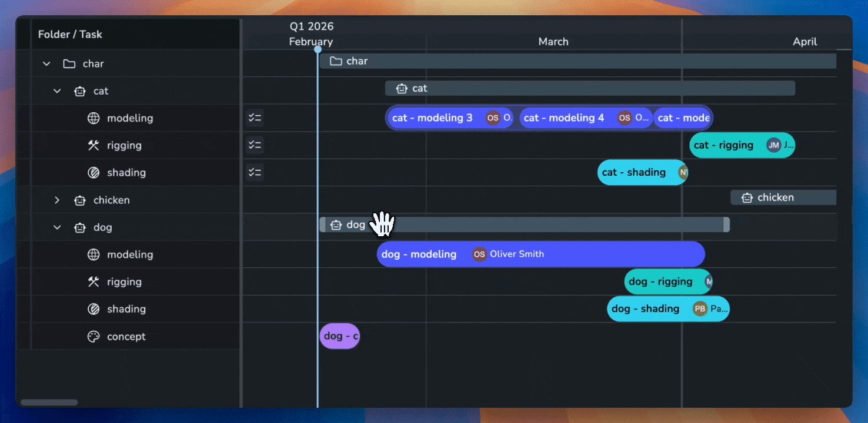This screenshot has height=423, width=868.
Task: Select the "March" column header
Action: tap(553, 41)
